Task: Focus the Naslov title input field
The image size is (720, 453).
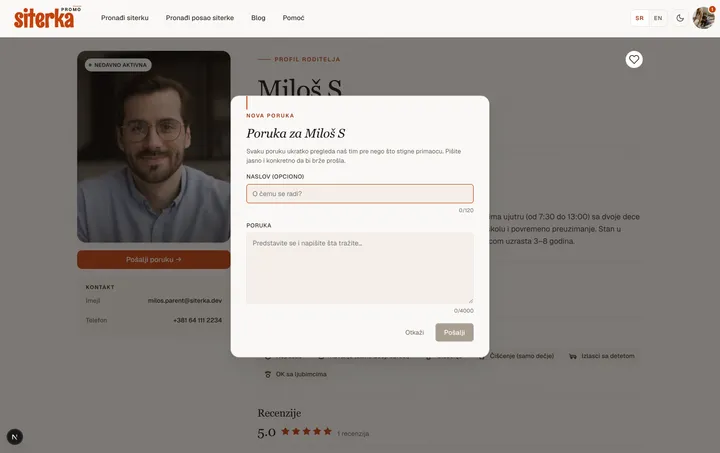Action: 360,194
